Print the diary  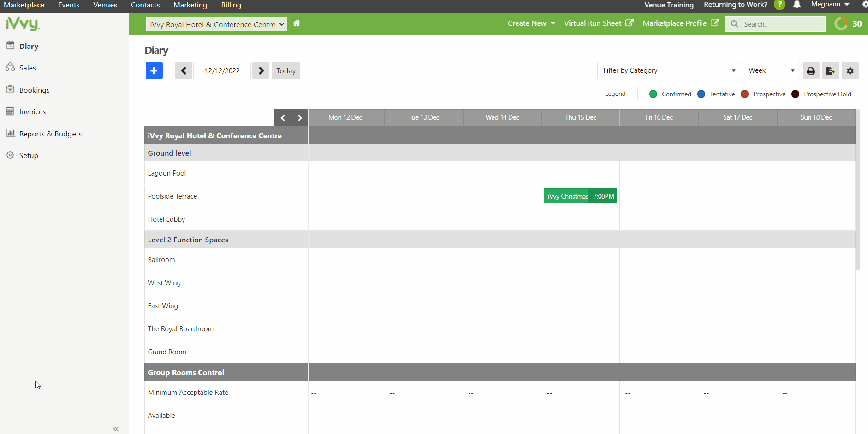click(811, 70)
